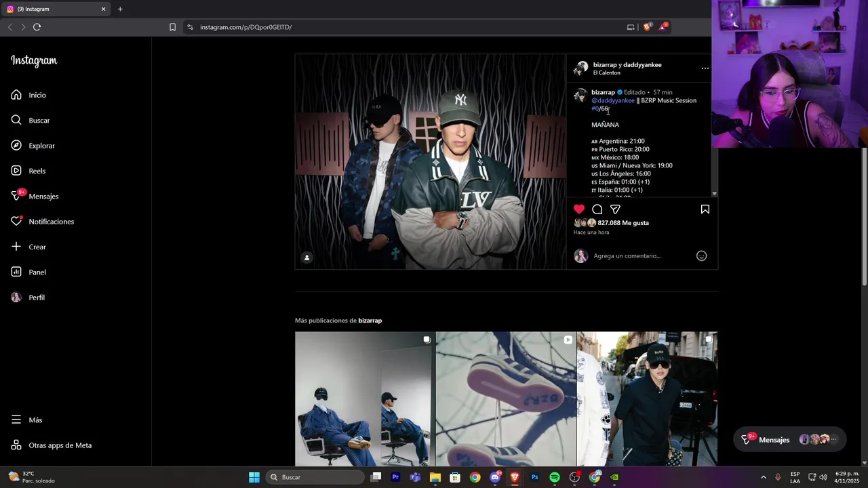Open Microsoft Teams from taskbar
This screenshot has height=488, width=868.
click(x=416, y=477)
